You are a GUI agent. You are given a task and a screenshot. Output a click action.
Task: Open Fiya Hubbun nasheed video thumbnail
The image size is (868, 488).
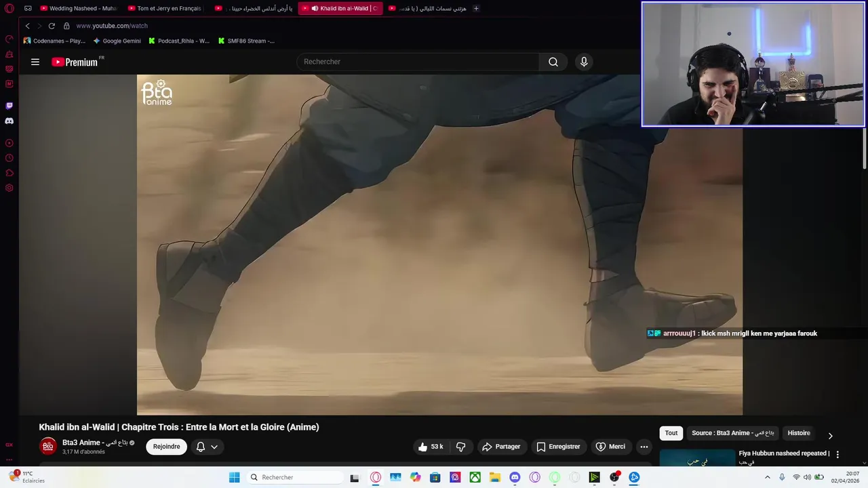(x=697, y=458)
